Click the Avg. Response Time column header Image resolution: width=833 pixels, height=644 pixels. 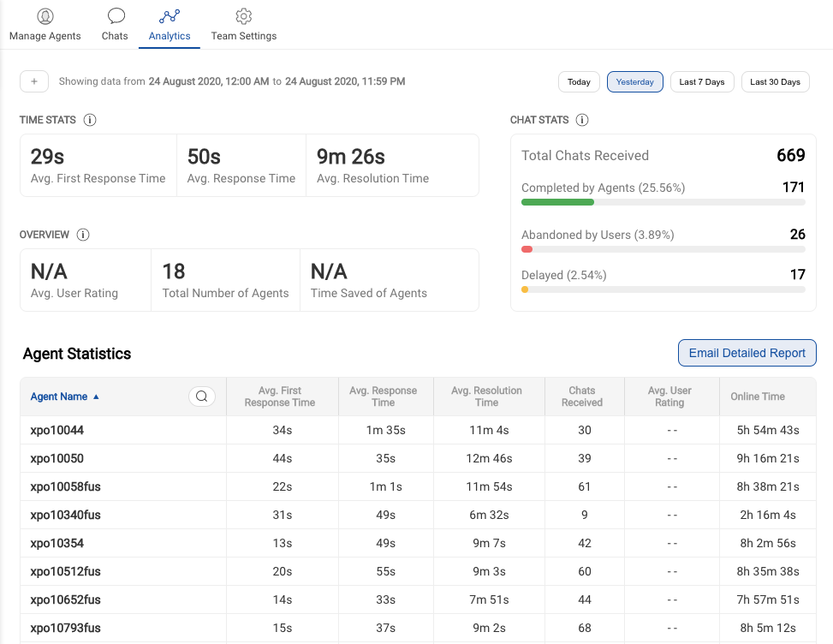click(384, 396)
